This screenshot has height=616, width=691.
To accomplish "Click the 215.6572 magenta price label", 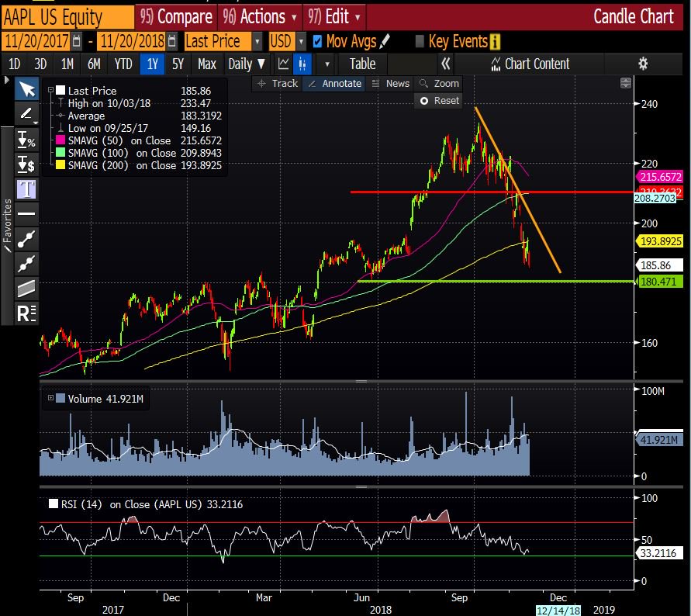I will pyautogui.click(x=659, y=177).
